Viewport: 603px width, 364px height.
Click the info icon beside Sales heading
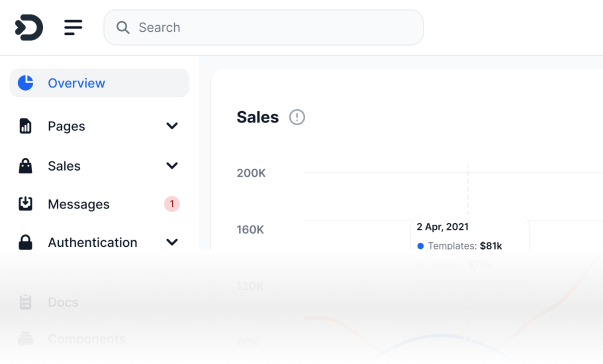click(x=297, y=117)
